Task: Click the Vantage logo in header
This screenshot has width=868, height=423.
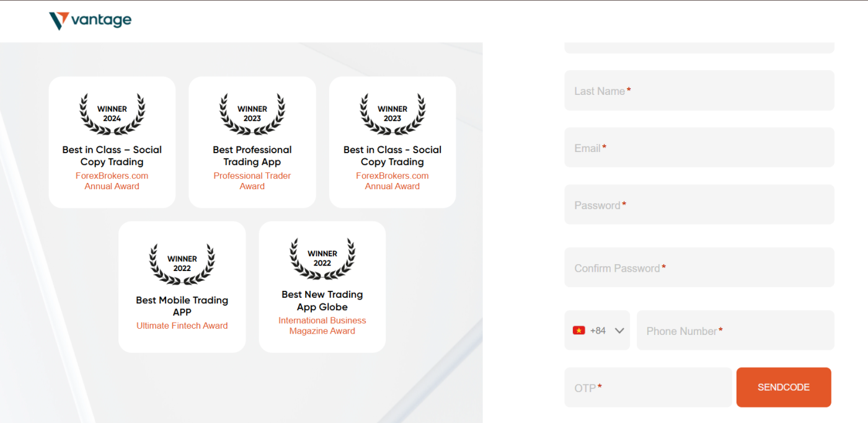Action: [91, 20]
